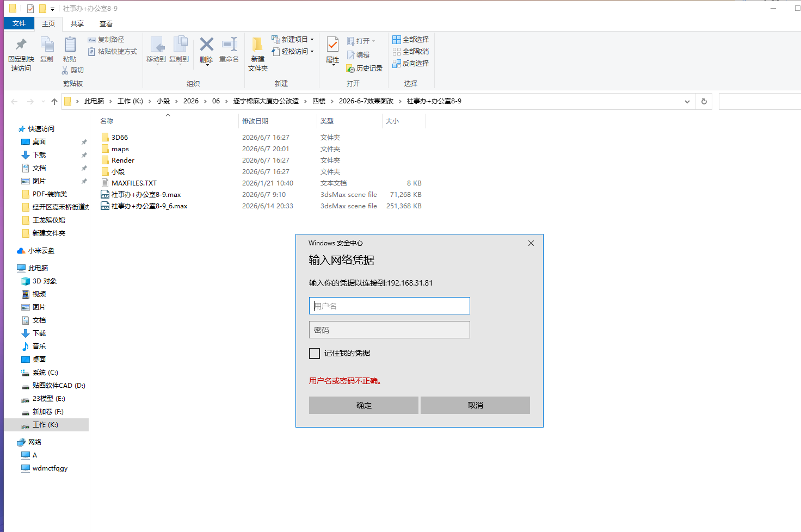Click the Rename icon
The width and height of the screenshot is (801, 532).
229,44
